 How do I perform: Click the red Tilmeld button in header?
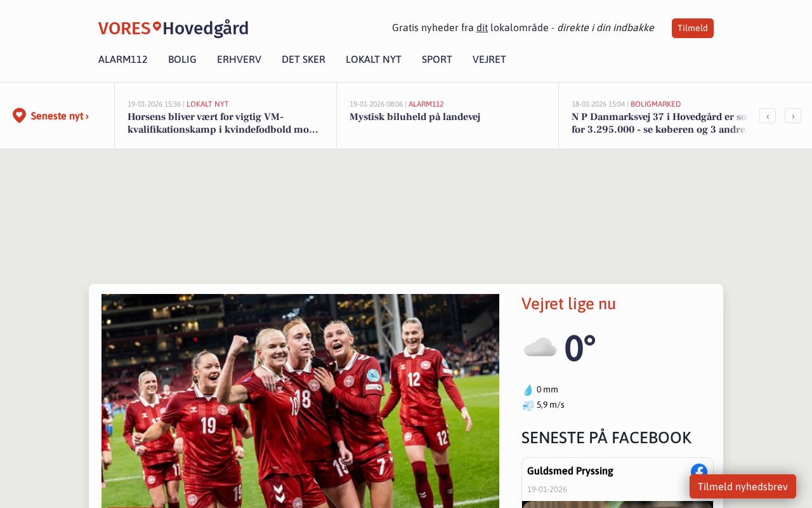tap(693, 28)
